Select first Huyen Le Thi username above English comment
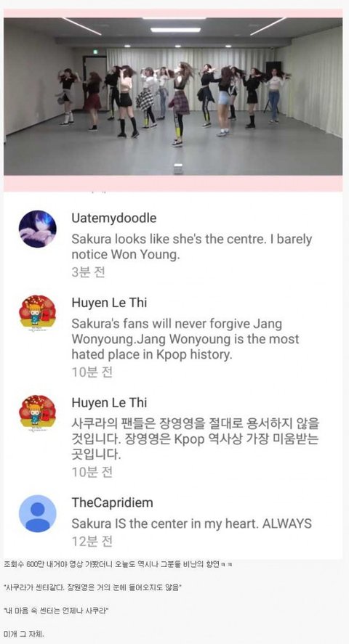This screenshot has width=349, height=644. (x=109, y=303)
